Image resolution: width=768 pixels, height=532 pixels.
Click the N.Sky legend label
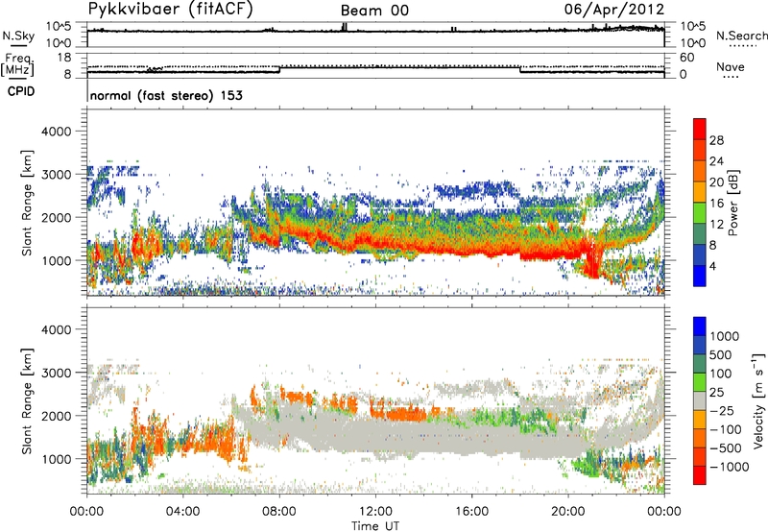click(x=18, y=36)
